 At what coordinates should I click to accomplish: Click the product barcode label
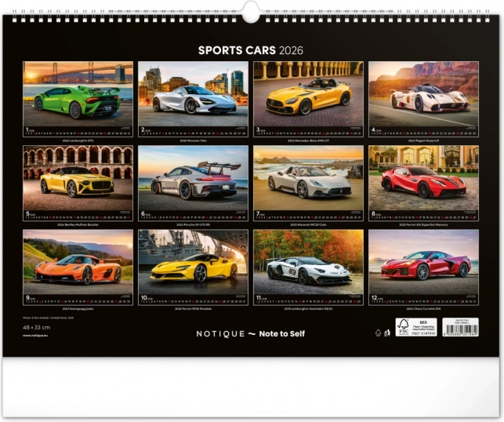tap(460, 327)
